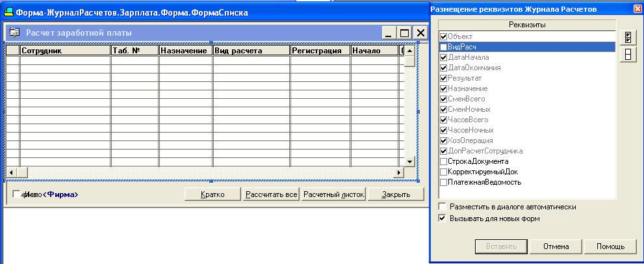Click the uncheck-all attributes icon button
Screen dimensions: 644x264
[x=628, y=54]
